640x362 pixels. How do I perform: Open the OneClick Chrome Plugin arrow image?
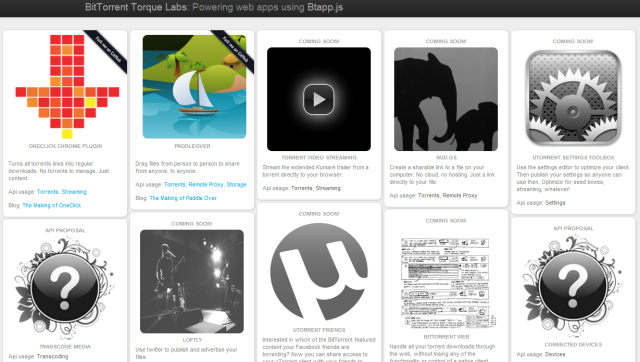pyautogui.click(x=67, y=87)
